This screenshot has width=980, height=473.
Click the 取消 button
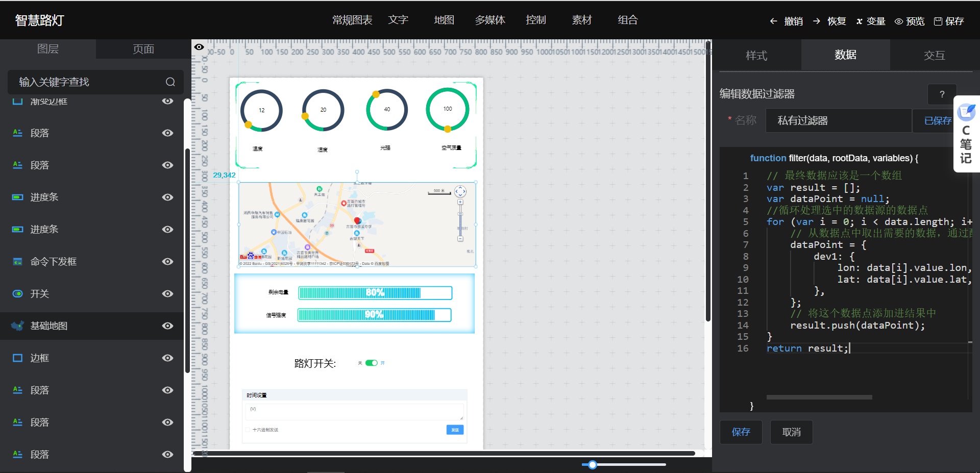791,432
